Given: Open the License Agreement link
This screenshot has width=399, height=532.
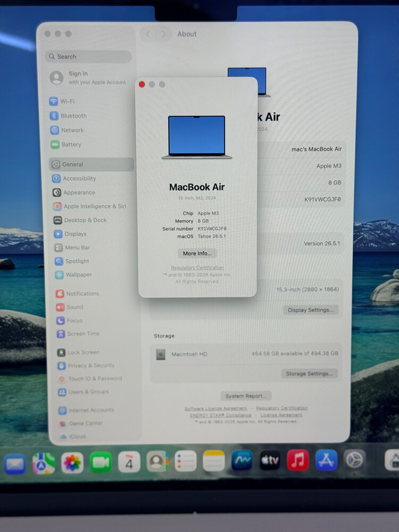Looking at the screenshot, I should pos(281,414).
